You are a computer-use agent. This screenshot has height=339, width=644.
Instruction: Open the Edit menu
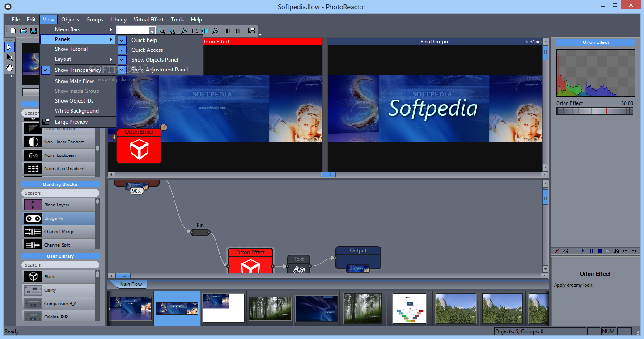coord(31,20)
